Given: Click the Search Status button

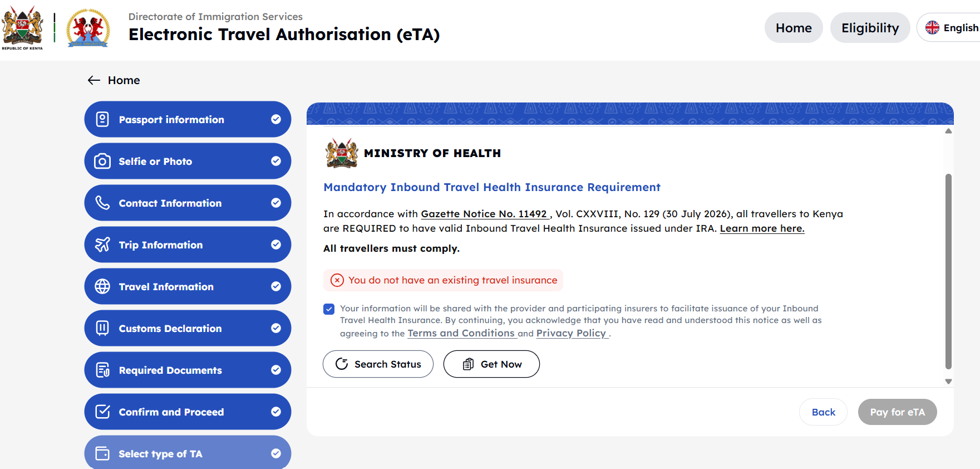Looking at the screenshot, I should pyautogui.click(x=378, y=364).
